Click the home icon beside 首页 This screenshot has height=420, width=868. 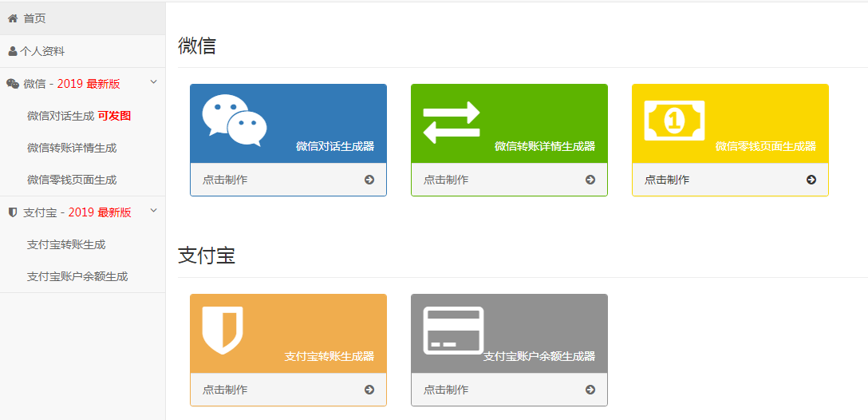pos(12,18)
